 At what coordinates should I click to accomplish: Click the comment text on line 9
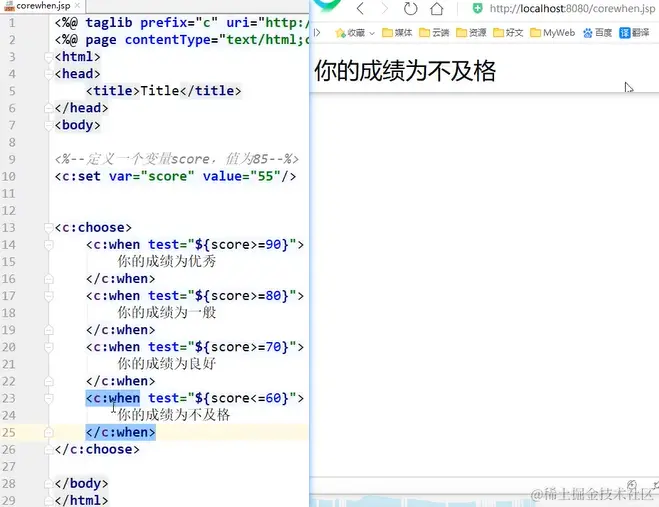click(x=177, y=159)
